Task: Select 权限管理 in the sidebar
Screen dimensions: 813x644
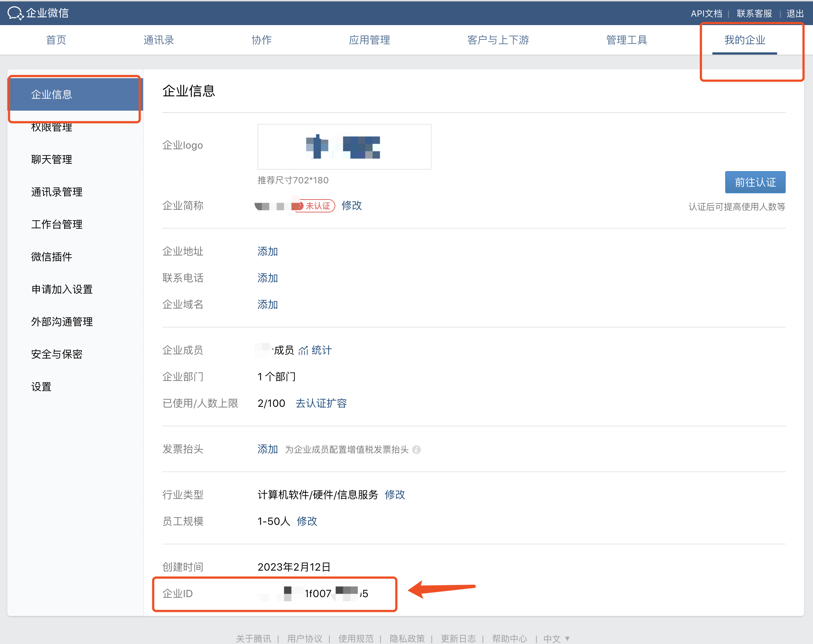Action: [52, 128]
